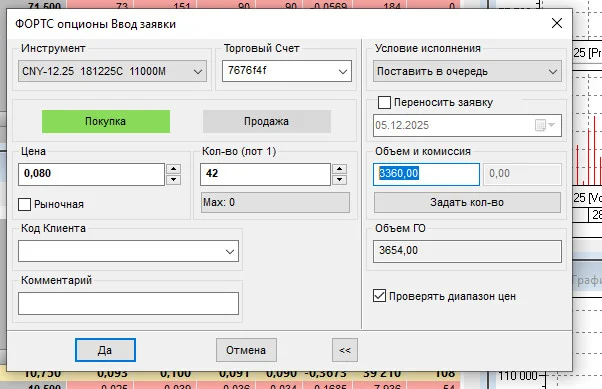Enable the Рыночная checkbox

point(25,204)
